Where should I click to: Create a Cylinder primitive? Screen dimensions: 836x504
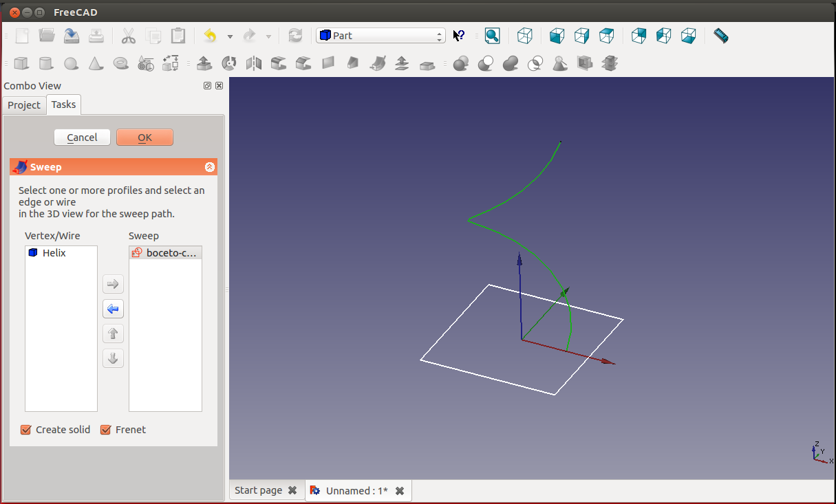[46, 64]
